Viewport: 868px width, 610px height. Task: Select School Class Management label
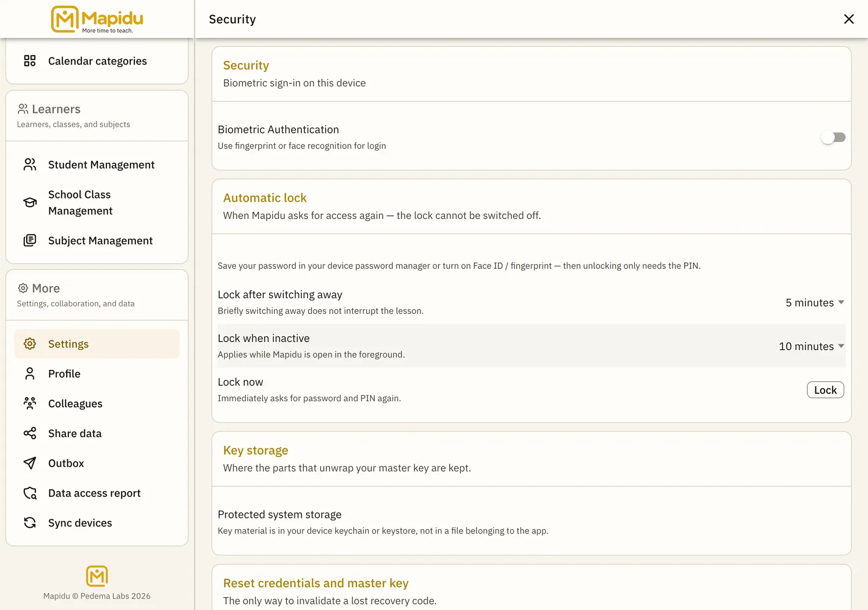(80, 202)
